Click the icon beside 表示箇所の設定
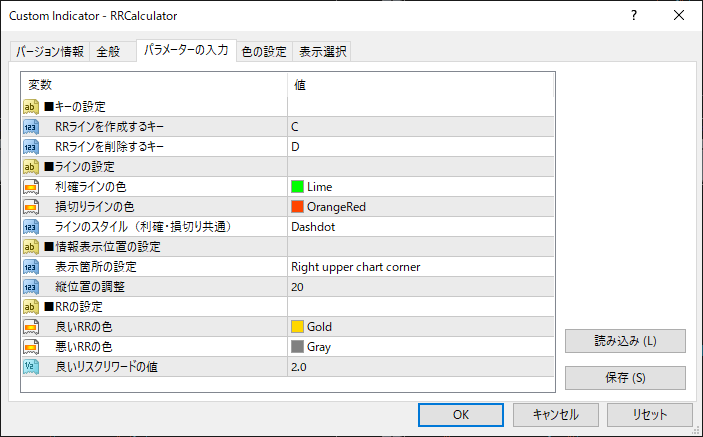This screenshot has height=437, width=703. coord(30,267)
